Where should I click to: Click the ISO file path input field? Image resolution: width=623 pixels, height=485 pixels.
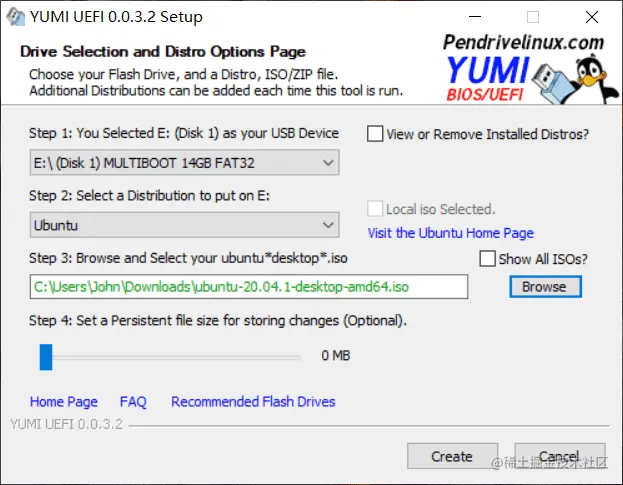(249, 286)
